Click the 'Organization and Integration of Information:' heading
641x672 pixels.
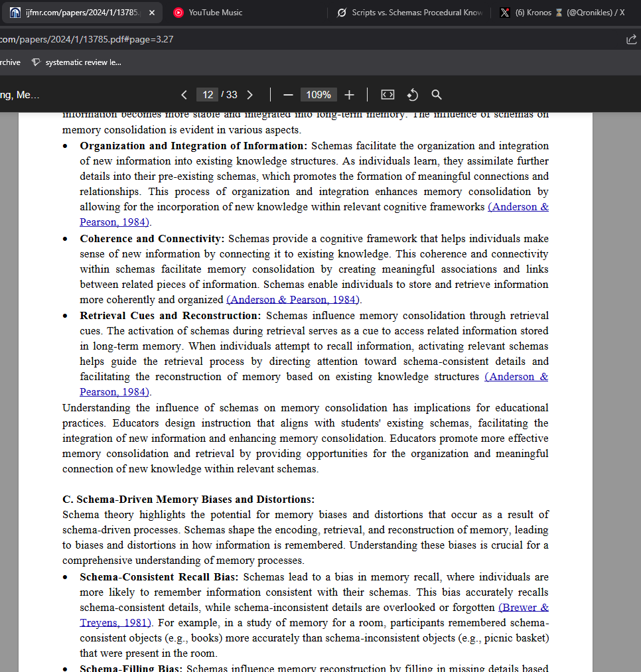[193, 146]
